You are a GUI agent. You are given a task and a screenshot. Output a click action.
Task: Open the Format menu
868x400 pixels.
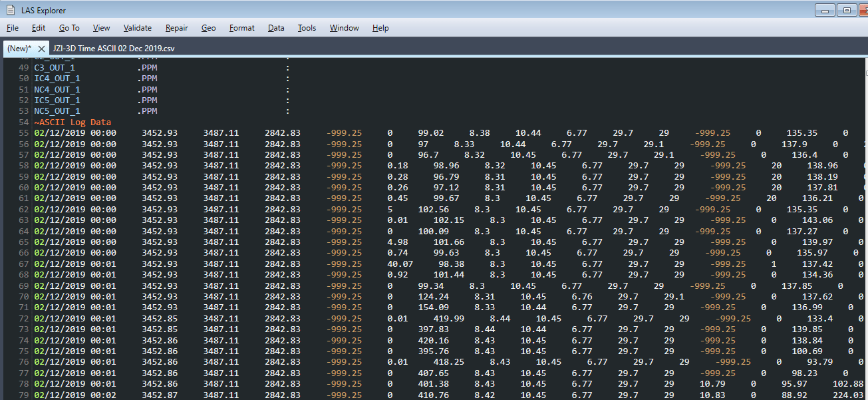click(241, 28)
